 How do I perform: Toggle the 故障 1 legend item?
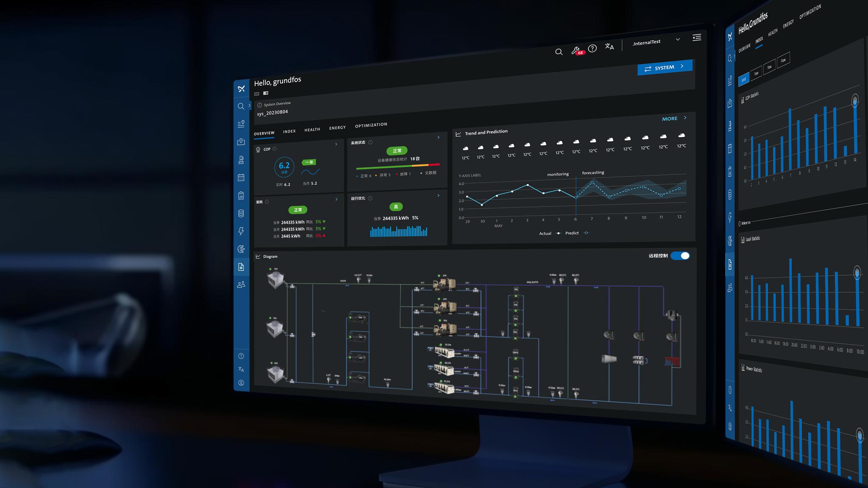pos(403,174)
